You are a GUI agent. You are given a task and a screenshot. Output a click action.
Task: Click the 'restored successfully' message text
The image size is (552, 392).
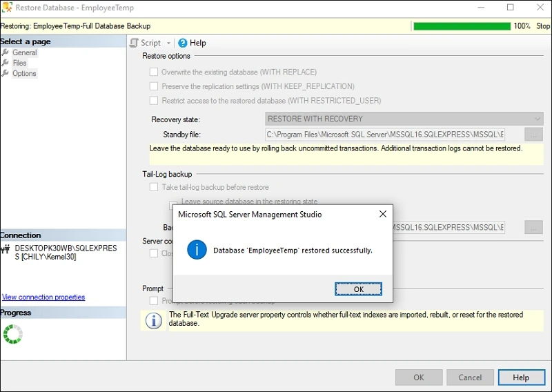click(293, 251)
